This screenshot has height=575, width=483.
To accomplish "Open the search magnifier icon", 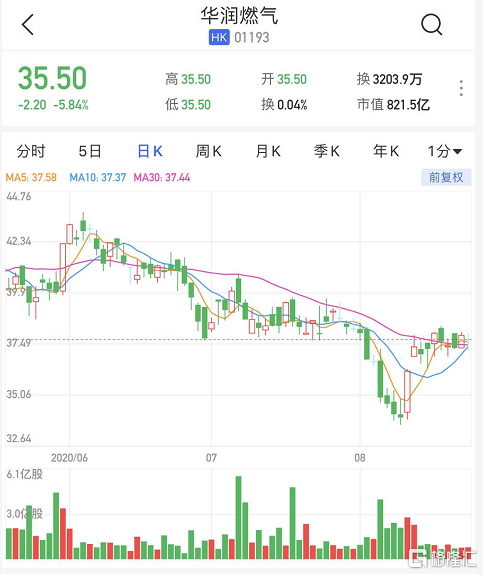I will (x=431, y=25).
